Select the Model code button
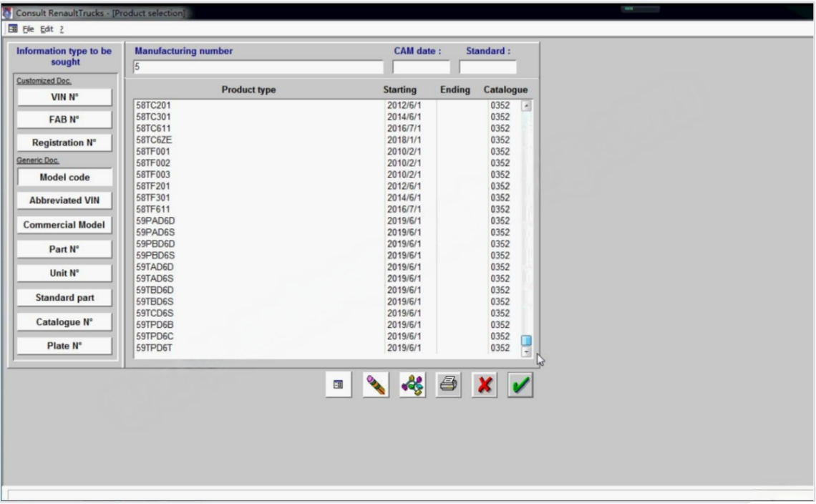This screenshot has width=816, height=504. tap(64, 177)
